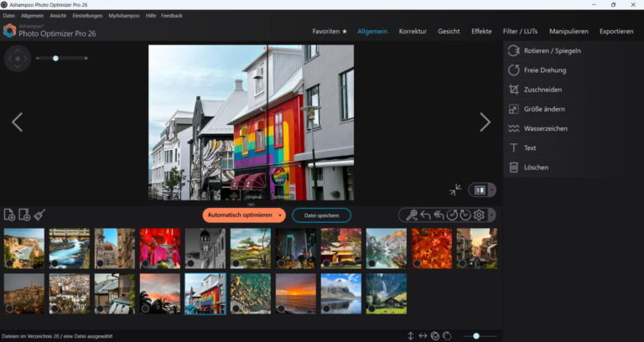This screenshot has height=342, width=644.
Task: Click the Datei speichern button
Action: [322, 215]
